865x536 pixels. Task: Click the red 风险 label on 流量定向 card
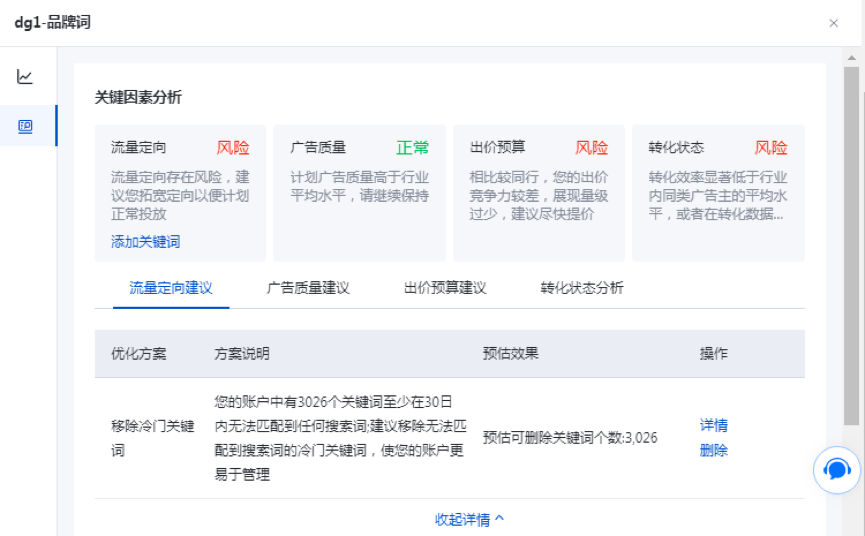(233, 148)
